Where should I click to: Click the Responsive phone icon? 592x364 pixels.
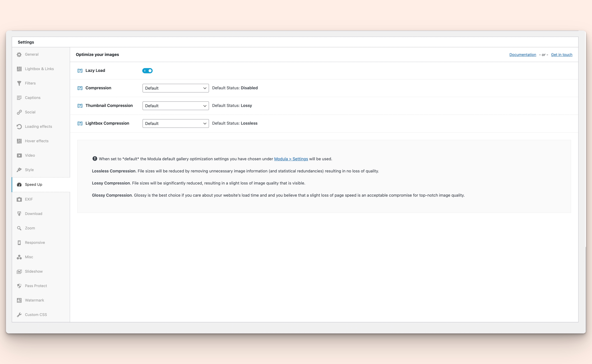[19, 243]
